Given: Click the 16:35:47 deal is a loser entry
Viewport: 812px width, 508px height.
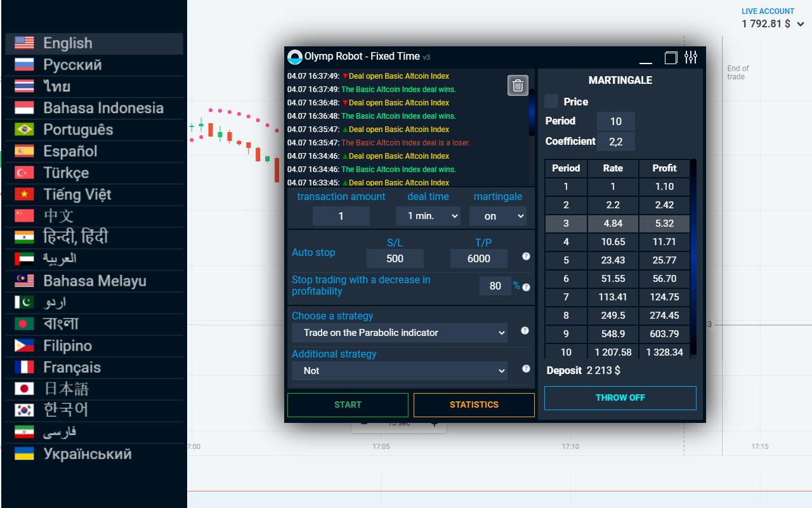Looking at the screenshot, I should click(x=379, y=143).
